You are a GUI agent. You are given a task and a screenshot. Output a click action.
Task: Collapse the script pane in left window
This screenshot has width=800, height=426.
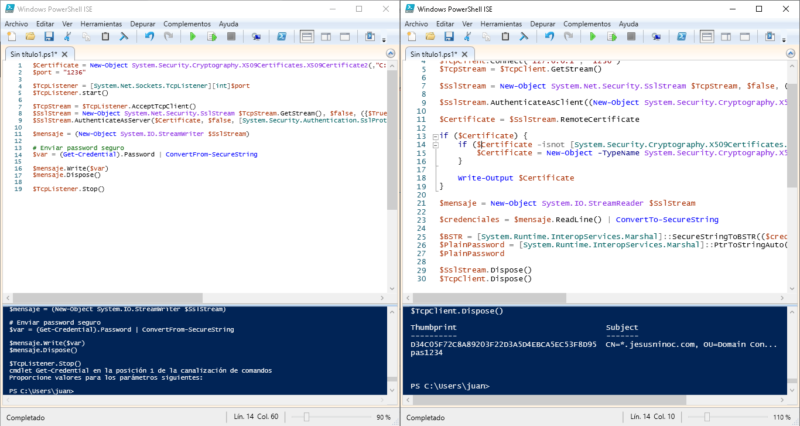pyautogui.click(x=390, y=54)
